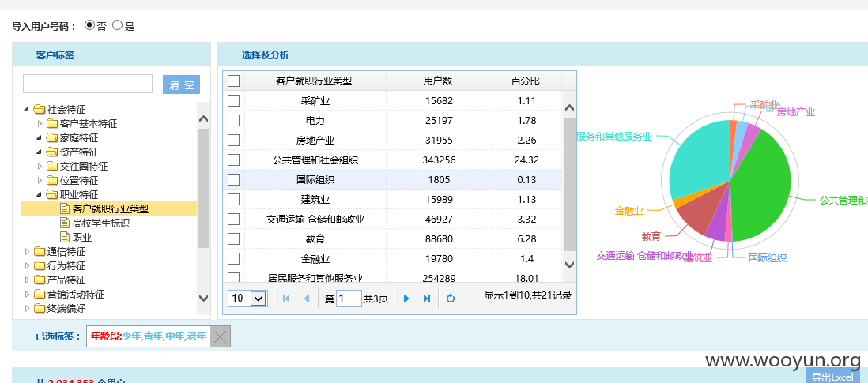Screen dimensions: 868x383
Task: Click the 导出Excel button
Action: pos(832,377)
